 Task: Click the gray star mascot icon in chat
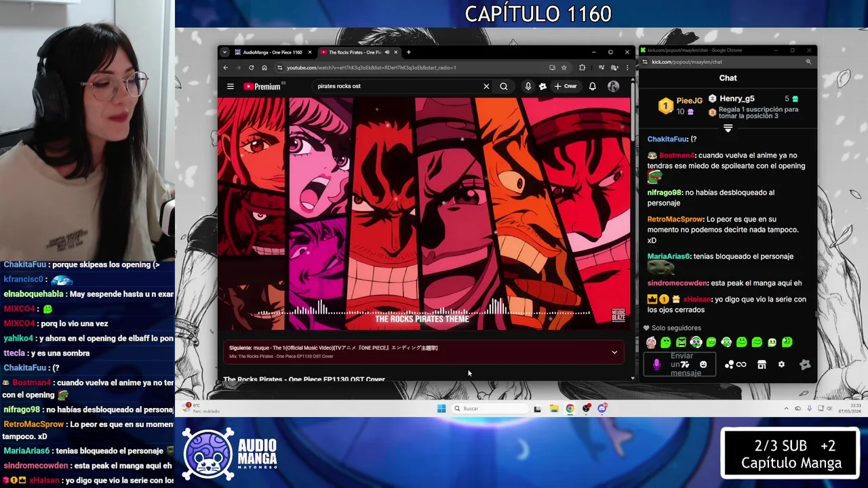tap(805, 365)
